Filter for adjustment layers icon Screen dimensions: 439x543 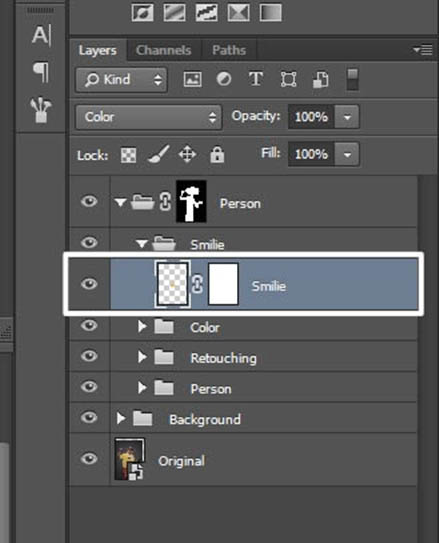(224, 79)
